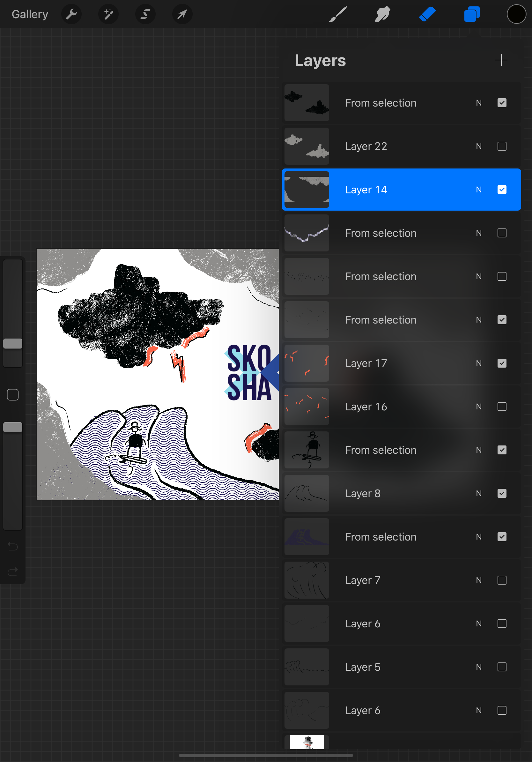Image resolution: width=532 pixels, height=762 pixels.
Task: Select the Layer 7 row
Action: click(401, 580)
